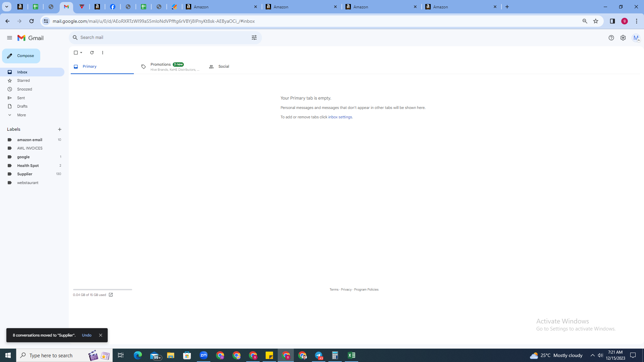Viewport: 644px width, 362px height.
Task: Open the Supplier label
Action: 32,174
